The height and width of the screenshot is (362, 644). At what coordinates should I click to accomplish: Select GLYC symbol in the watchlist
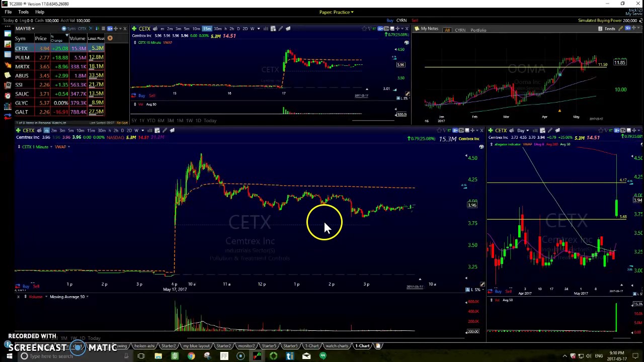tap(22, 103)
